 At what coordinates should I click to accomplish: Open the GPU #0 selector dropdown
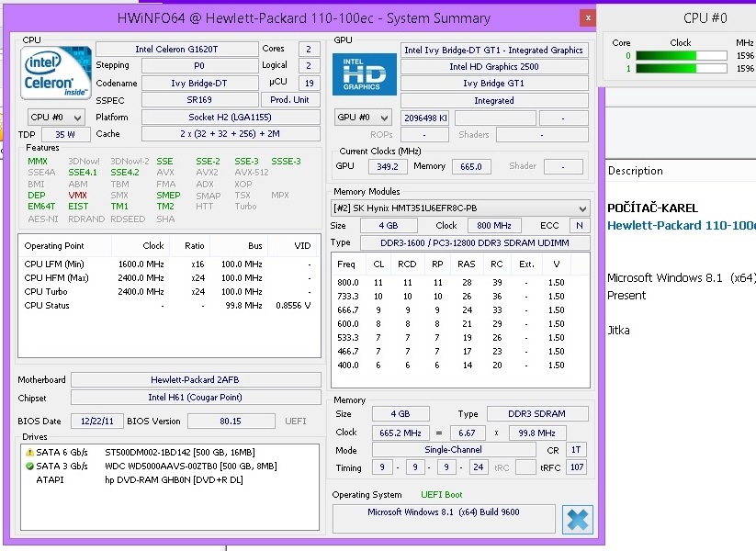pos(364,118)
